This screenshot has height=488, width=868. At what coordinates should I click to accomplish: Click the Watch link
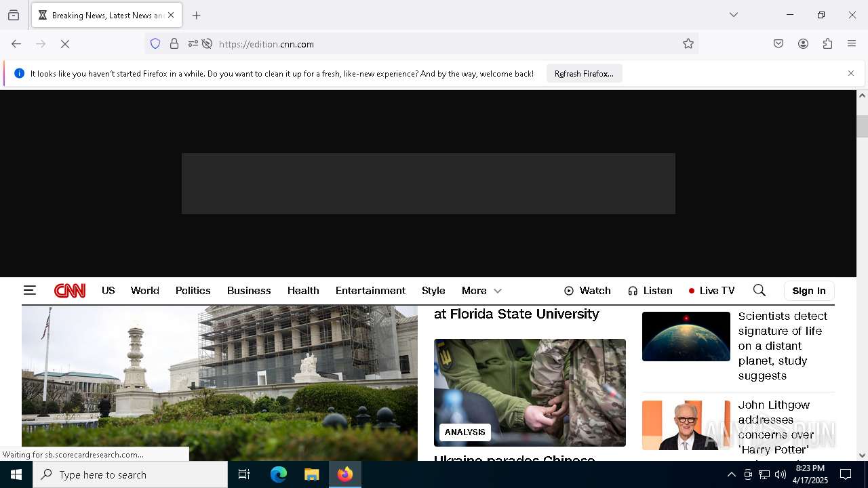[x=587, y=290]
